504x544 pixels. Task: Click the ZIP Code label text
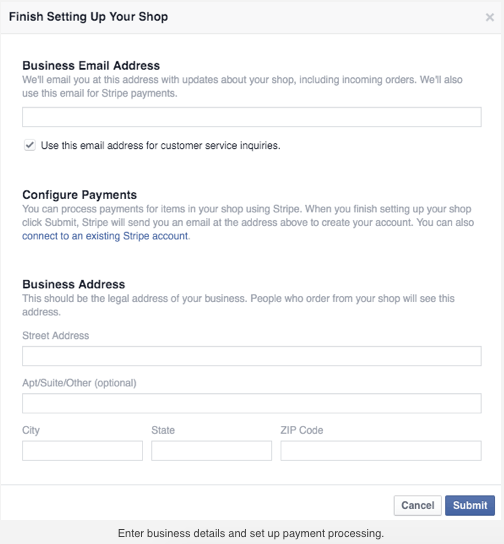pos(302,430)
